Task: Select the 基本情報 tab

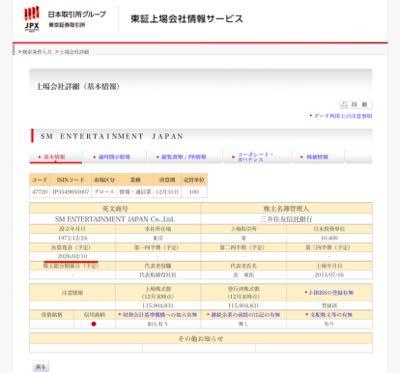Action: coord(56,157)
